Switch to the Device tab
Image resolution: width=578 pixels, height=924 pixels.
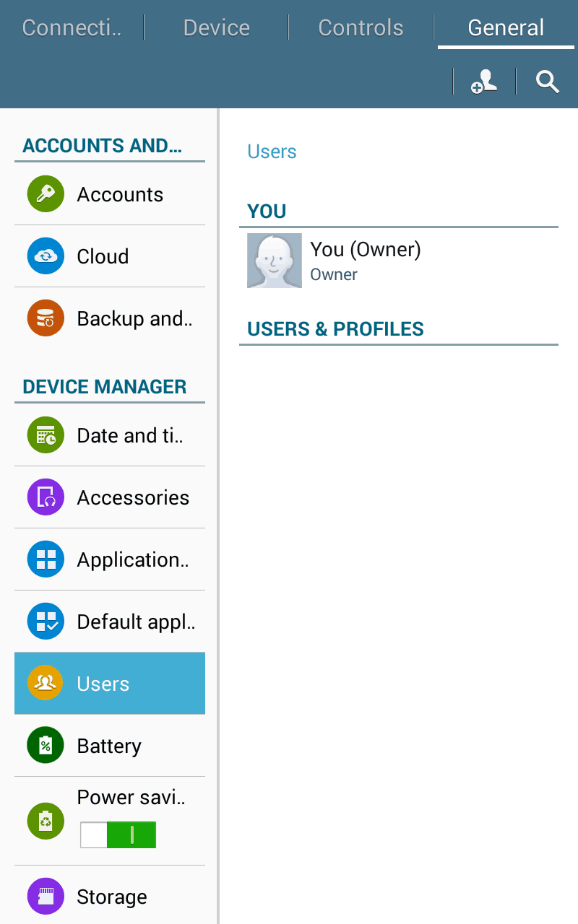pos(216,28)
